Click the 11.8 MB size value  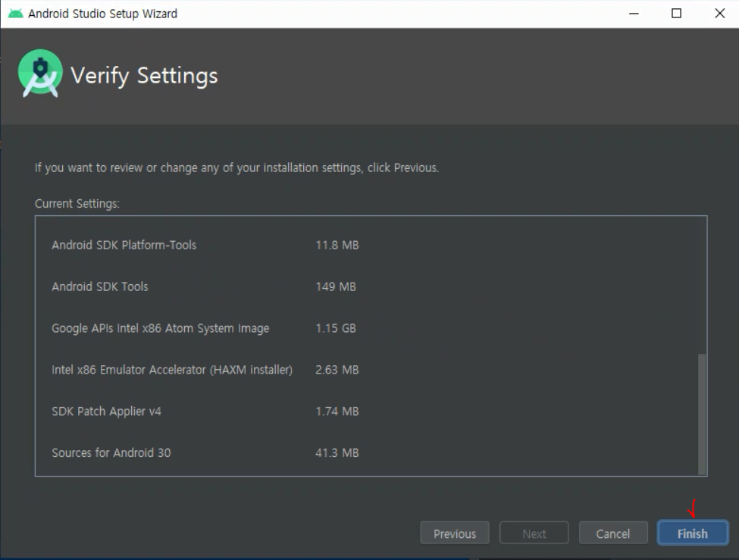337,245
